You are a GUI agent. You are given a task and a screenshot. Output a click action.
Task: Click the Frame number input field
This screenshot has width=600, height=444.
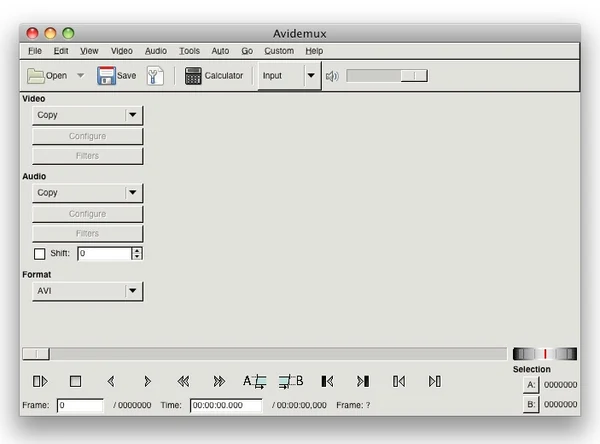80,405
